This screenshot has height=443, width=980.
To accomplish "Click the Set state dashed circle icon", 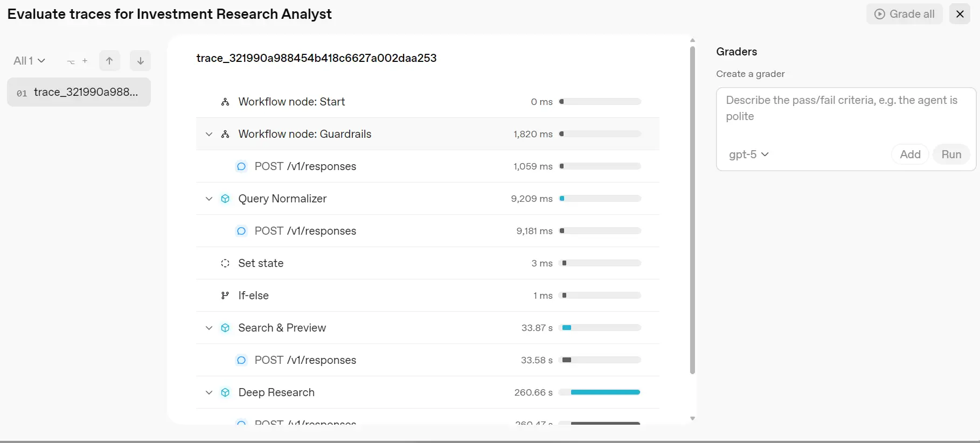I will pyautogui.click(x=225, y=263).
